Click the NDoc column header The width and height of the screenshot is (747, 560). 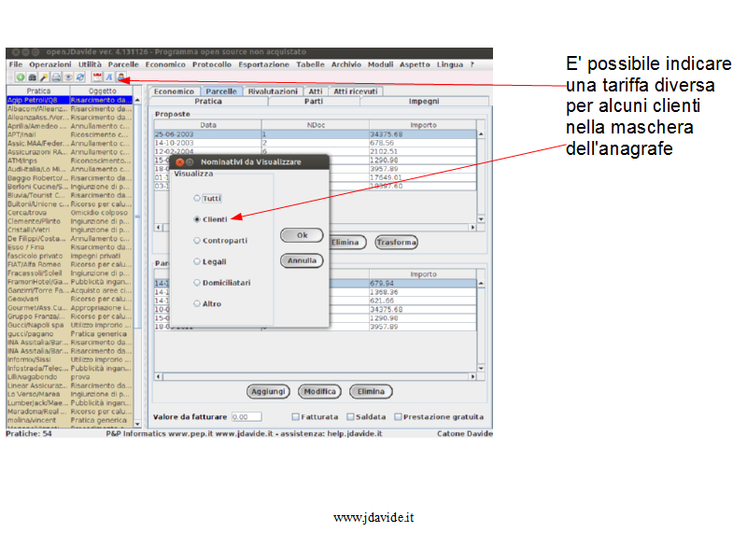tap(316, 125)
